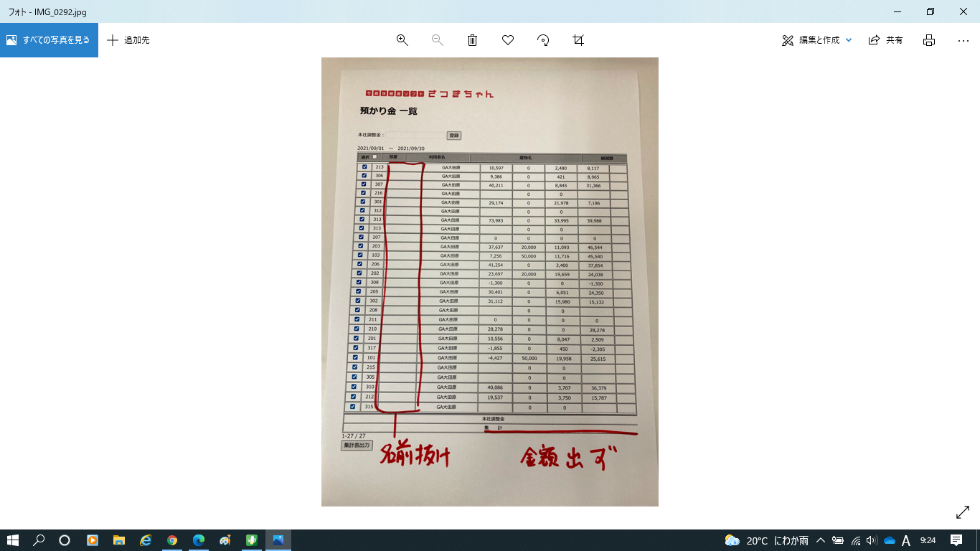Rotate the photo

point(543,40)
